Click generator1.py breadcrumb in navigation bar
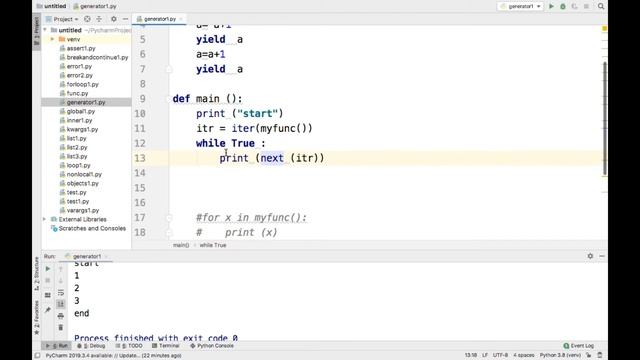 (x=95, y=7)
